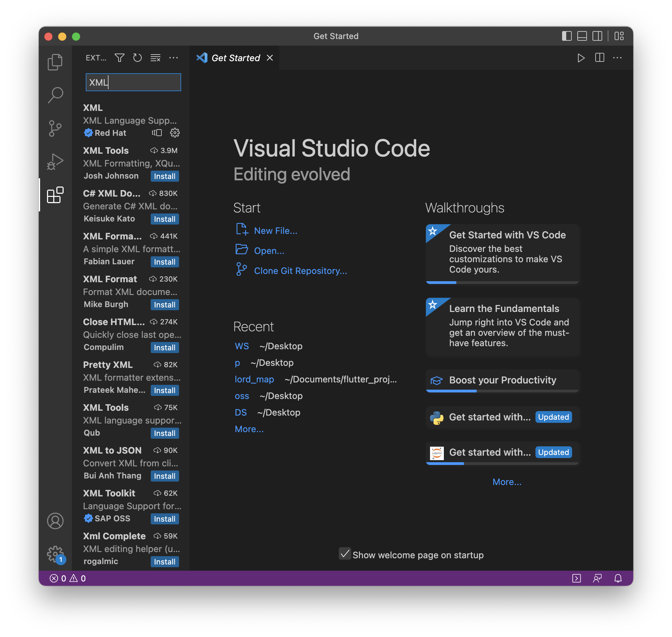
Task: Toggle the bottom panel visibility
Action: point(582,36)
